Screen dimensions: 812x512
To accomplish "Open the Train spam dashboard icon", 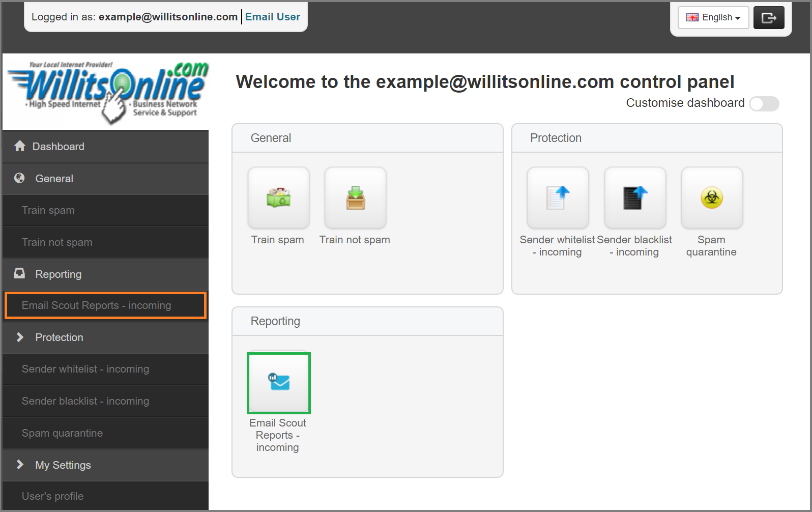I will (x=278, y=197).
